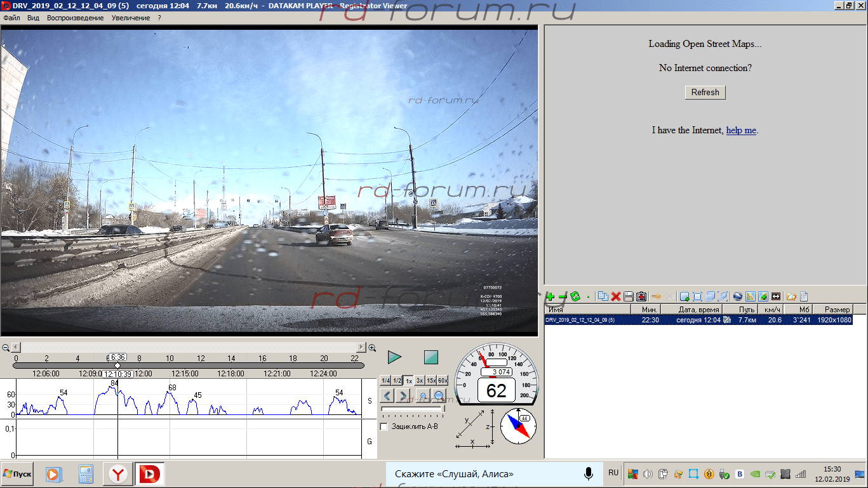Click the red X delete file icon
Viewport: 868px width, 488px height.
(615, 296)
